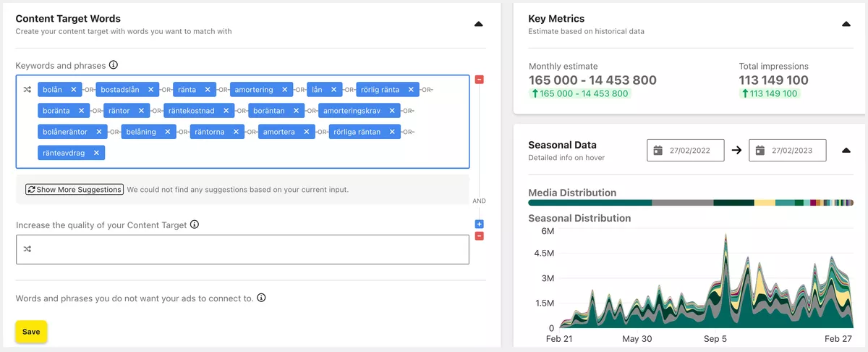Remove the bolåneräntor keyword
Screen dimensions: 868x352
pos(98,132)
